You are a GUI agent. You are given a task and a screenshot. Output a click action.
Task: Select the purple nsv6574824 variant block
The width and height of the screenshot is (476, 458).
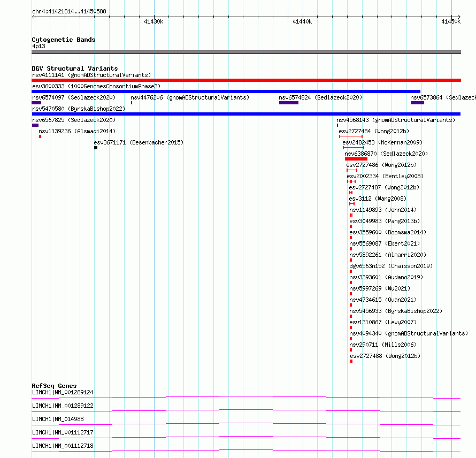pos(289,103)
